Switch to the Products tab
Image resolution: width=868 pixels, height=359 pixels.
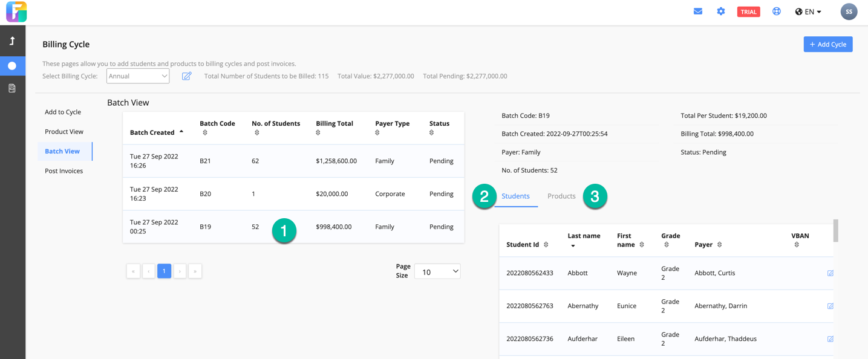[561, 196]
